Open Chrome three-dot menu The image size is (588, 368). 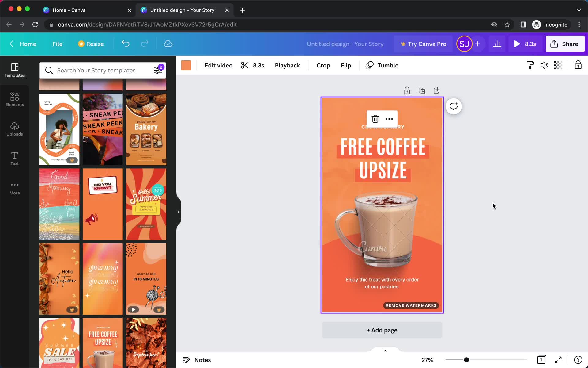click(579, 25)
